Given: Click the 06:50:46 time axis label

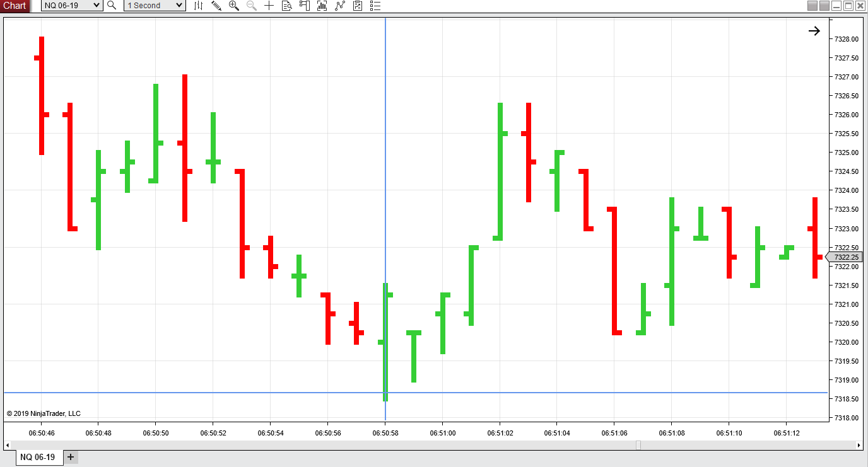Looking at the screenshot, I should (x=42, y=433).
